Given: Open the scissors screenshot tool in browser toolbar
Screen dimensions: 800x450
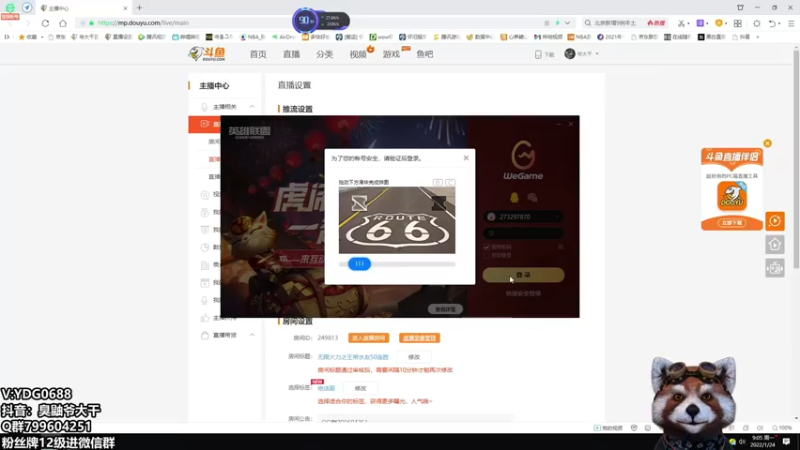Looking at the screenshot, I should pos(681,23).
